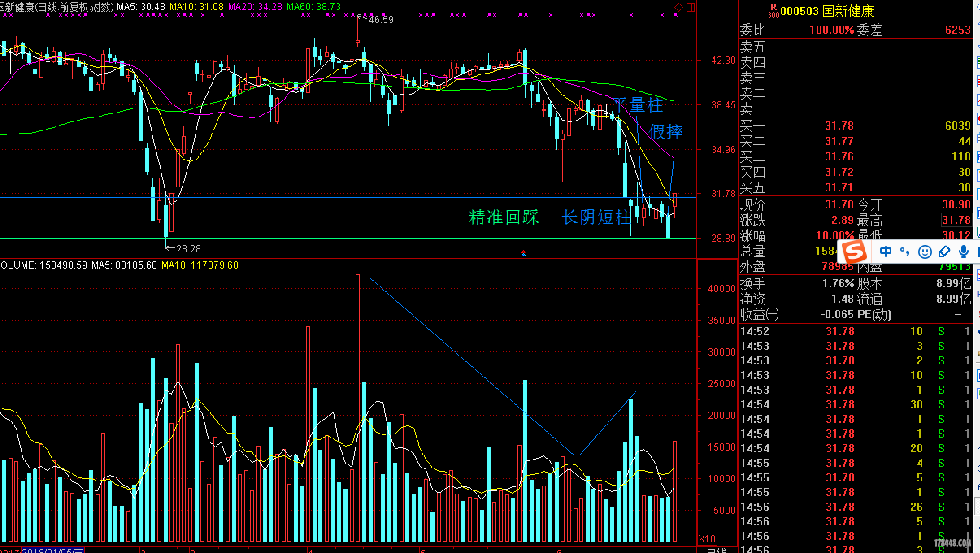Click the latest red limit-up candlestick
The image size is (980, 553).
point(675,200)
